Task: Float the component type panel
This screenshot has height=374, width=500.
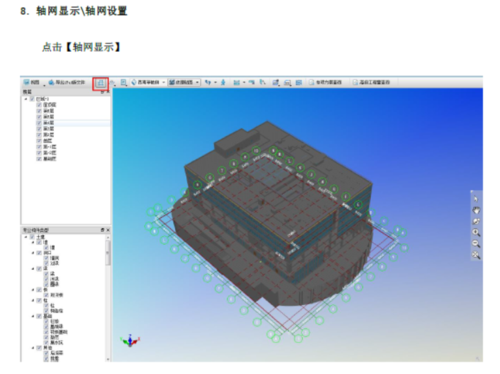Action: [x=102, y=230]
